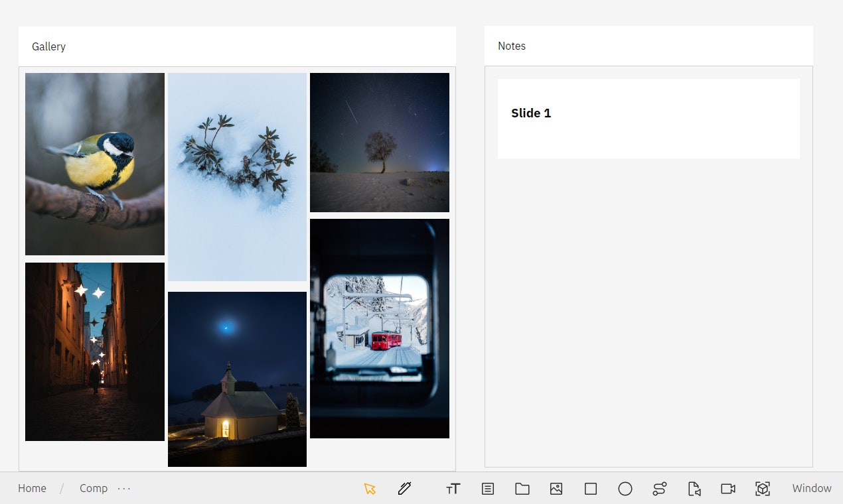Screen dimensions: 843x504
Task: Click the Notes panel title
Action: pyautogui.click(x=512, y=46)
